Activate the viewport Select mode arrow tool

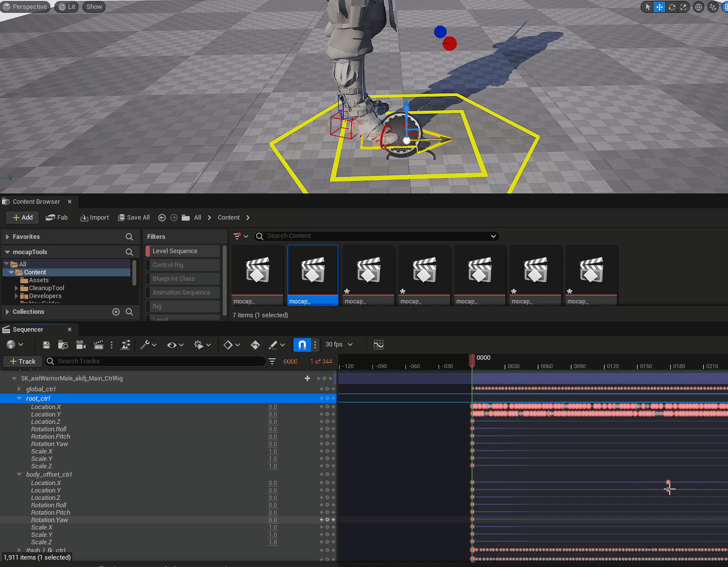tap(648, 7)
